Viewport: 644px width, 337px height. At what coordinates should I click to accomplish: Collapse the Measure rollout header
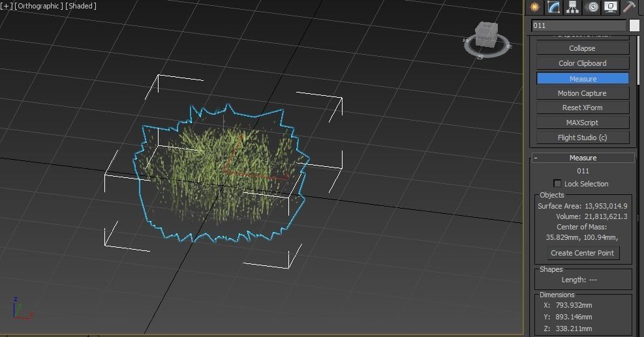coord(583,158)
